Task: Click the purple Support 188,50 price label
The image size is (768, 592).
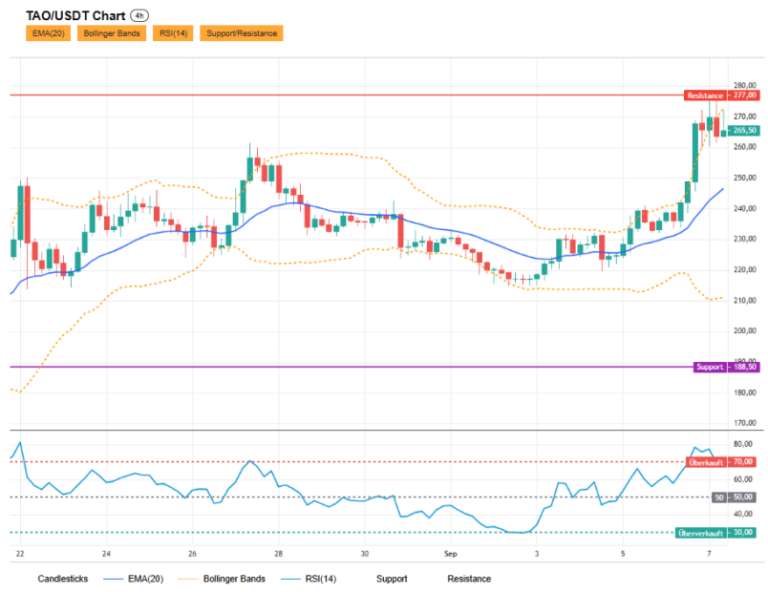Action: [727, 367]
